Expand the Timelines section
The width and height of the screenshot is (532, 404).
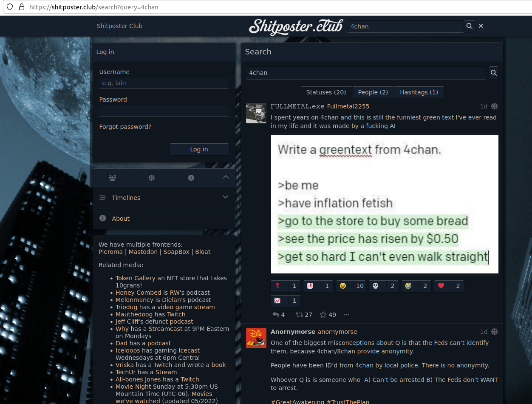[x=164, y=198]
